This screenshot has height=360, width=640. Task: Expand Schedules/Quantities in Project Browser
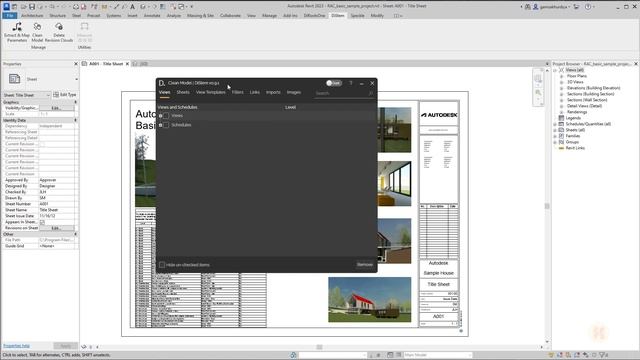[x=555, y=124]
